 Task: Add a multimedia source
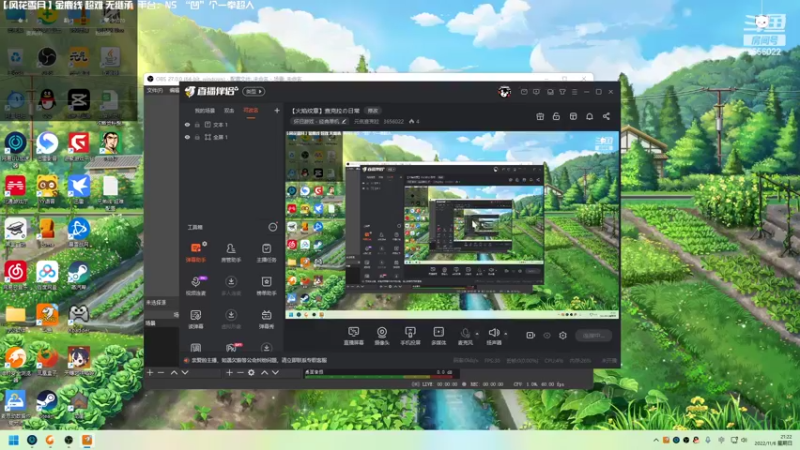[439, 336]
